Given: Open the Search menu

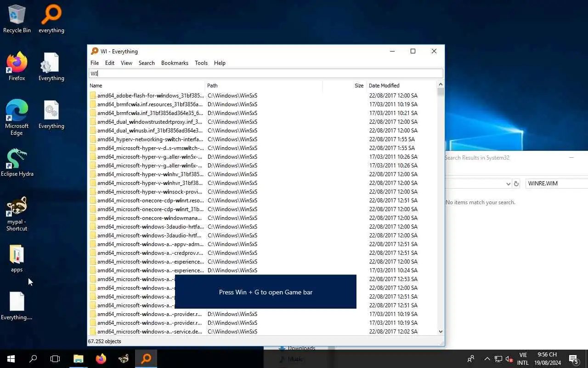Looking at the screenshot, I should pyautogui.click(x=147, y=63).
